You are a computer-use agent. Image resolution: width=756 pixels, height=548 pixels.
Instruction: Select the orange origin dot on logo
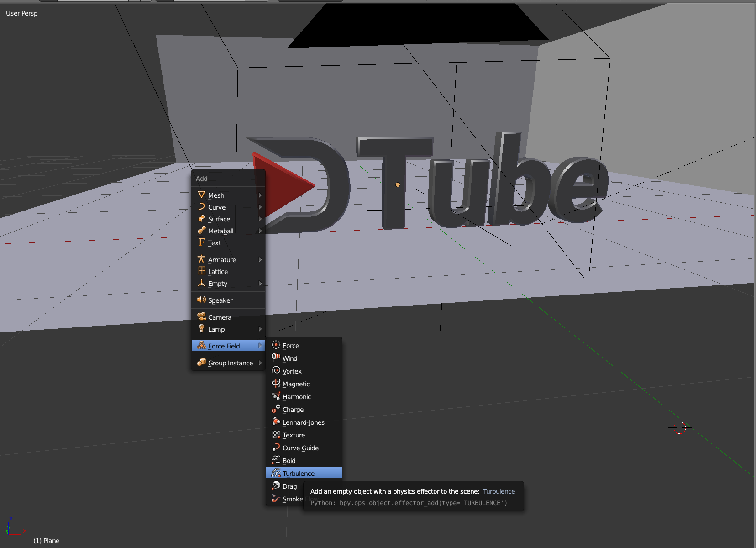click(x=398, y=185)
